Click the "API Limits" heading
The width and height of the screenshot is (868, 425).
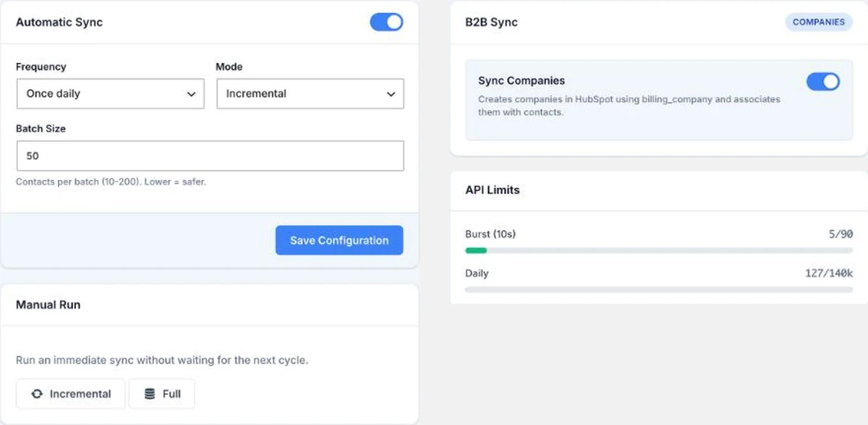pyautogui.click(x=493, y=190)
